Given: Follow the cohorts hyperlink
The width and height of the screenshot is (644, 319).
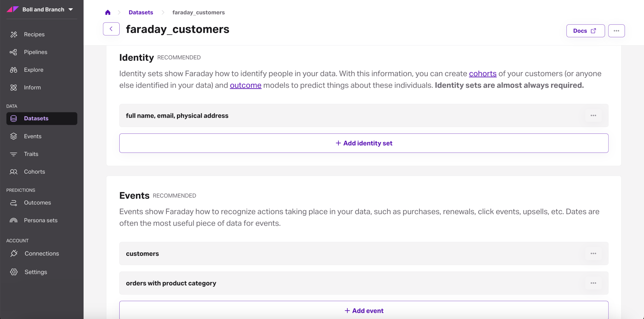Looking at the screenshot, I should coord(483,74).
